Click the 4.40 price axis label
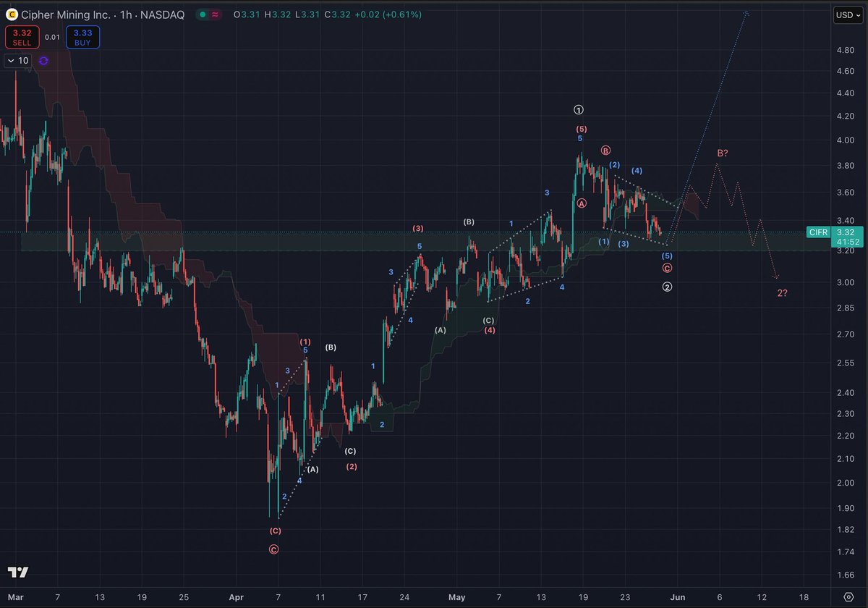868x608 pixels. 846,93
